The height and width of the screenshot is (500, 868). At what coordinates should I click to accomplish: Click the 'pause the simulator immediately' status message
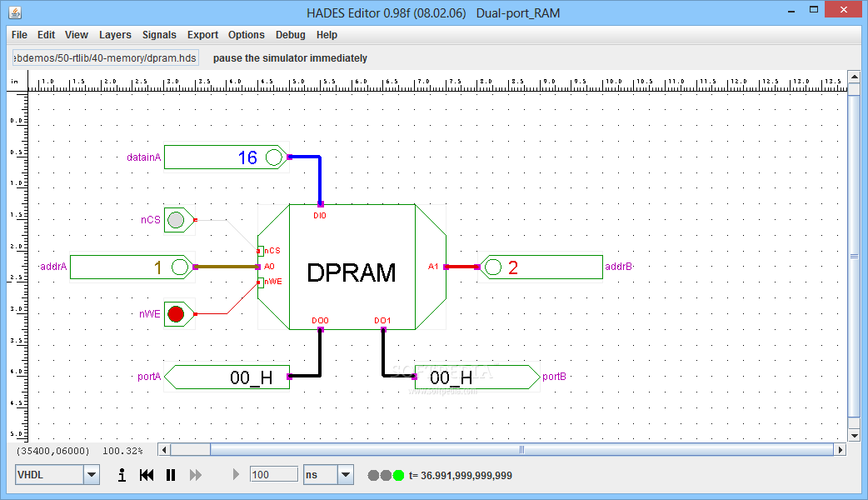click(290, 58)
